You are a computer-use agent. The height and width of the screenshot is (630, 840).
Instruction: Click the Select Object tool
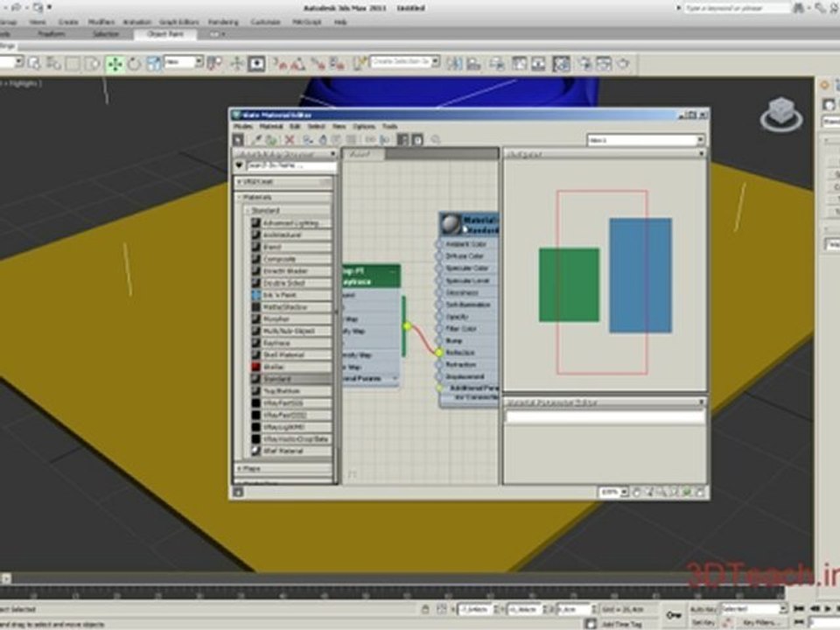coord(34,64)
